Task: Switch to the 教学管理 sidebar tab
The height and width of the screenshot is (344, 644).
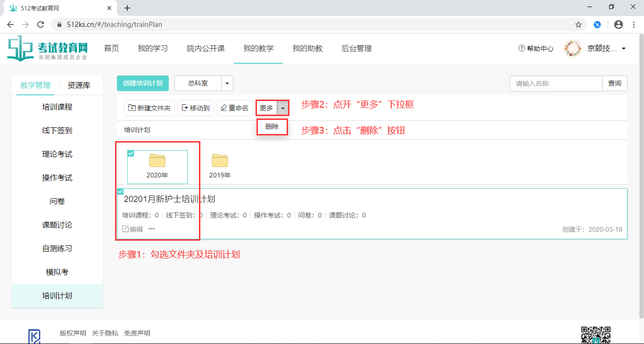Action: point(35,85)
